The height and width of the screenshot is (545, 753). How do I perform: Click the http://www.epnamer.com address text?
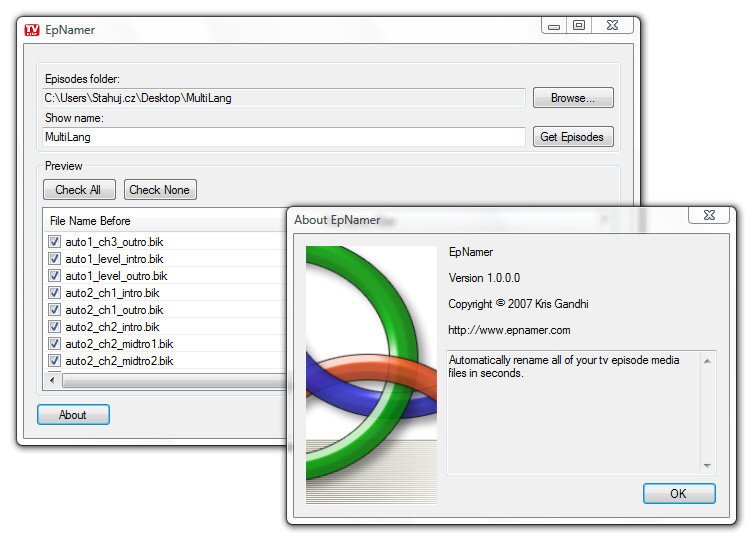509,330
